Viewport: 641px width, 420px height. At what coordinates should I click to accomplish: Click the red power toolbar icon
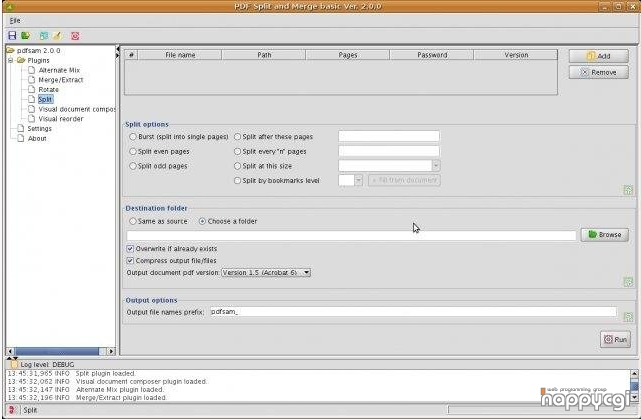[75, 36]
